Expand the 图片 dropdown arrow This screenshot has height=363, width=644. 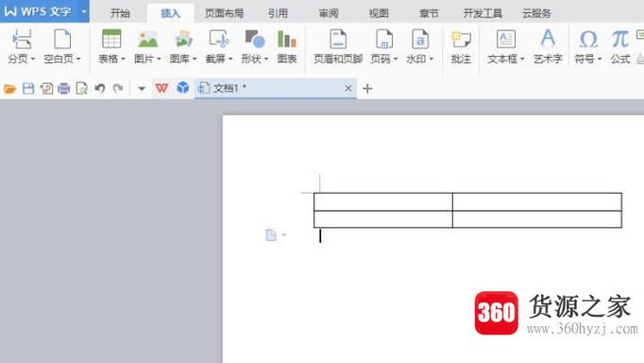[159, 60]
